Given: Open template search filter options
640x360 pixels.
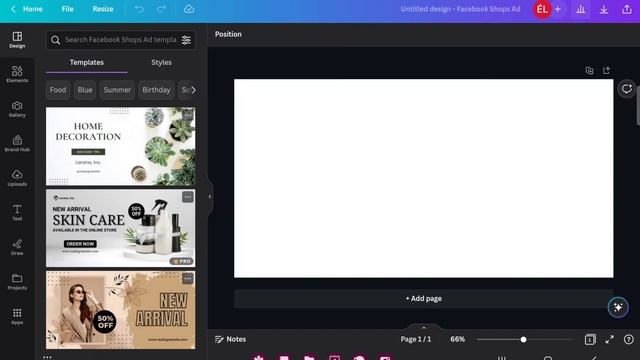Looking at the screenshot, I should [x=186, y=40].
